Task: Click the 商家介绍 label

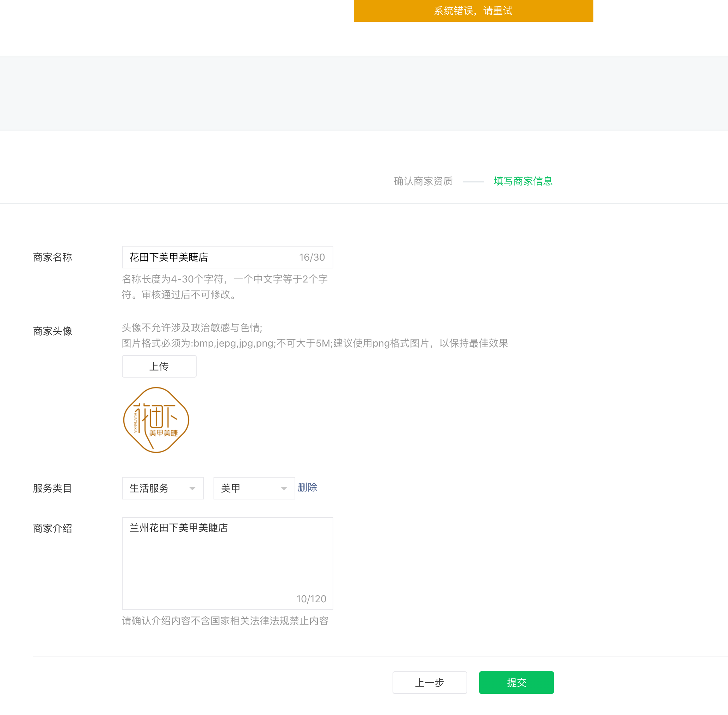Action: click(53, 528)
